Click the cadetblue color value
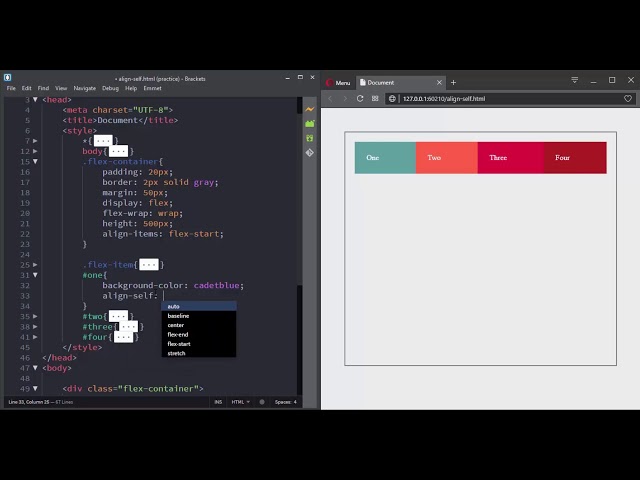 (x=216, y=285)
